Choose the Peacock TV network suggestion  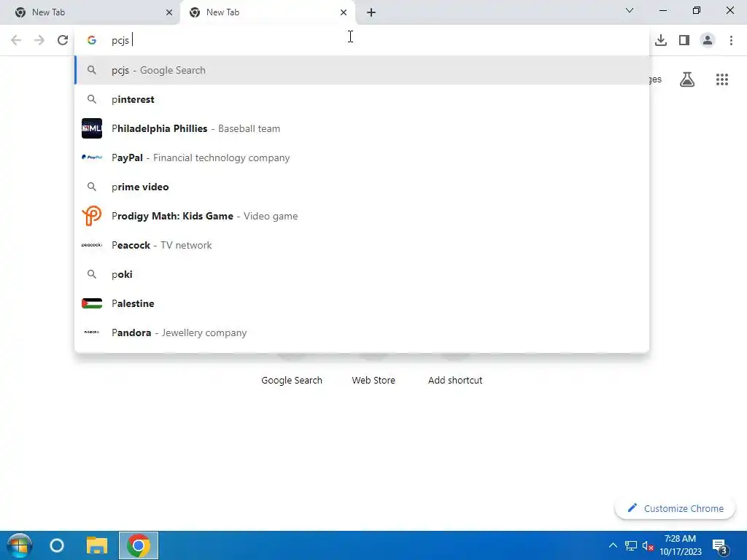click(x=362, y=245)
